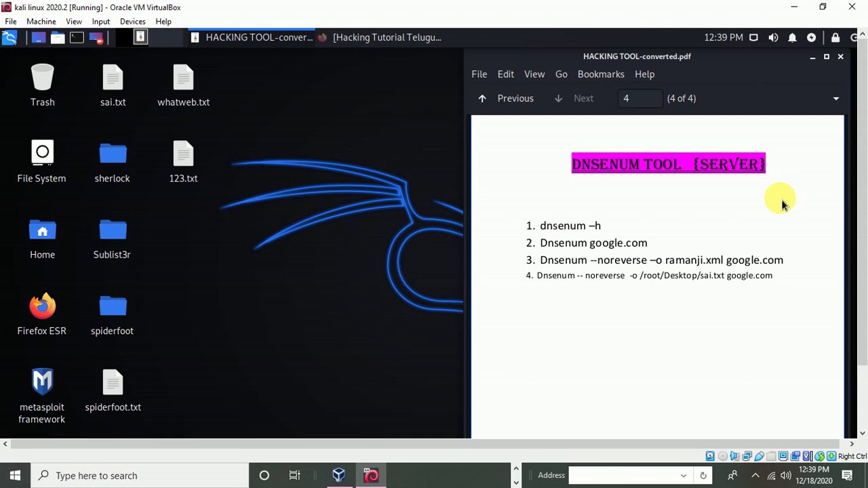Launch metasploit framework desktop icon

pos(41,396)
